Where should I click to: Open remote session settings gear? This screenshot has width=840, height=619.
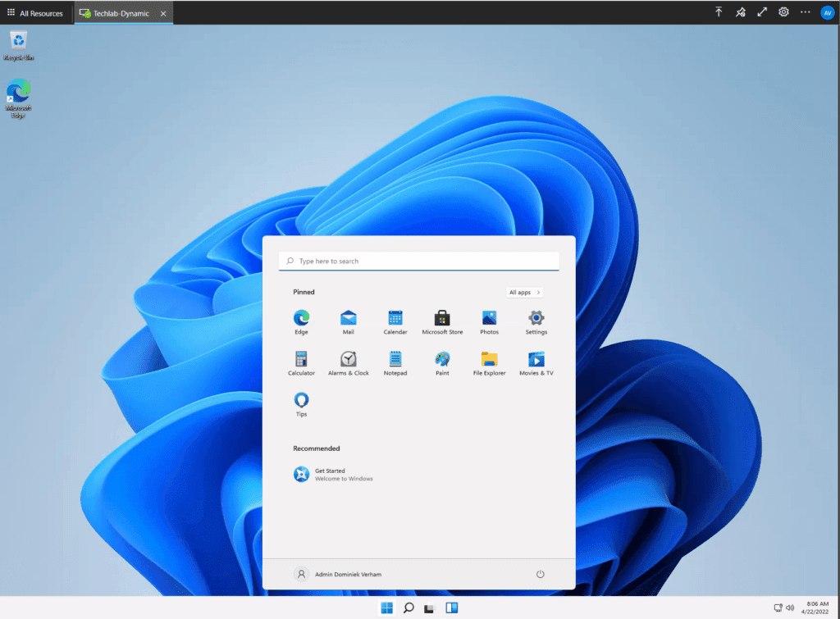pyautogui.click(x=783, y=12)
